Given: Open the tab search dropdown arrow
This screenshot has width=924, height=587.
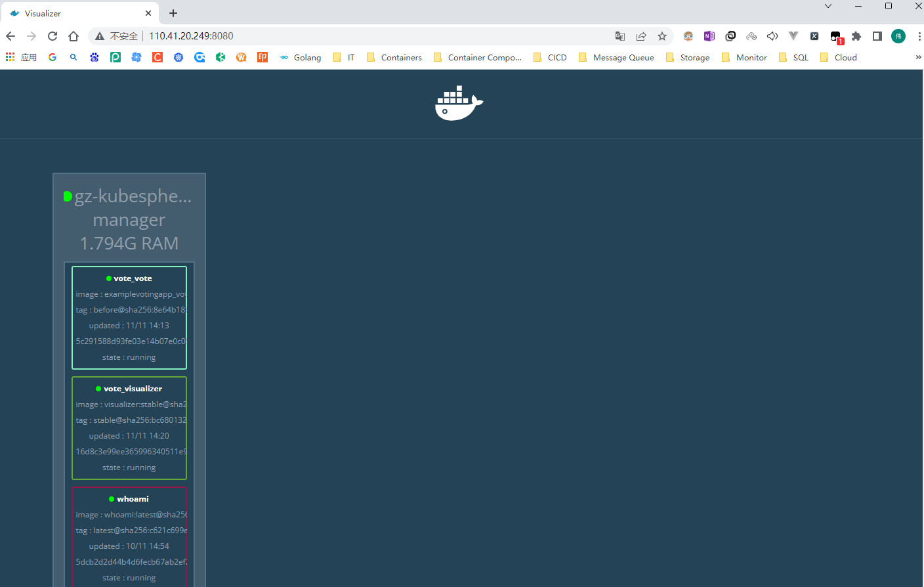Looking at the screenshot, I should point(828,6).
